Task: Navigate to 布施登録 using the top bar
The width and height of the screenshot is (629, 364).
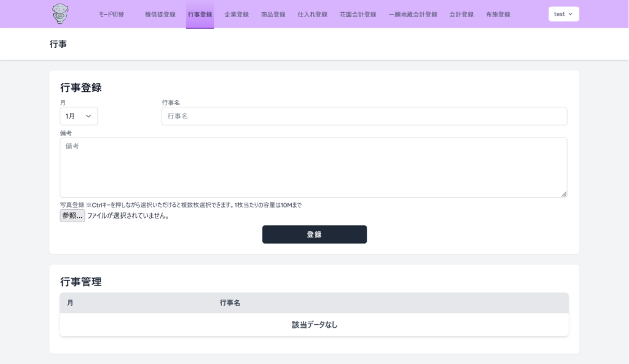Action: [498, 14]
